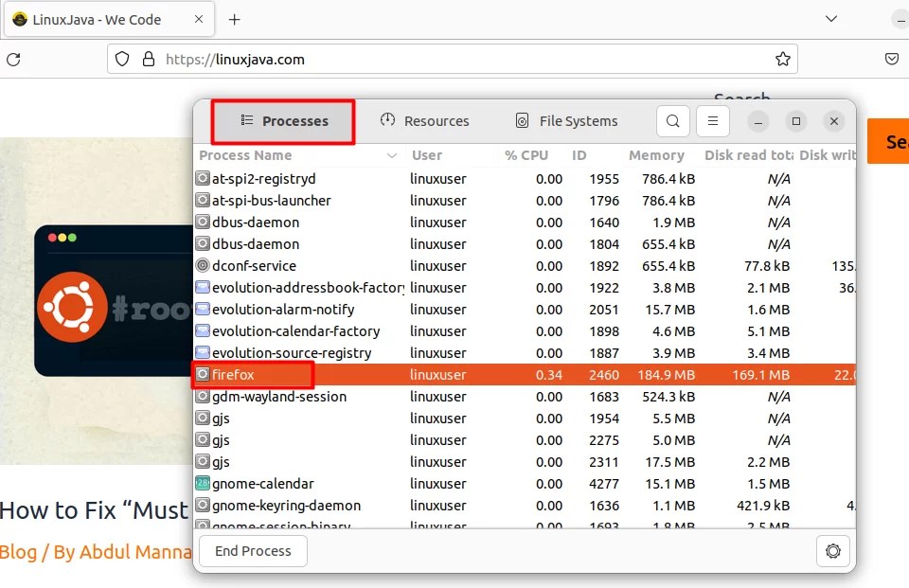Click the Memory column header to sort
Screen dimensions: 909x588
[657, 155]
